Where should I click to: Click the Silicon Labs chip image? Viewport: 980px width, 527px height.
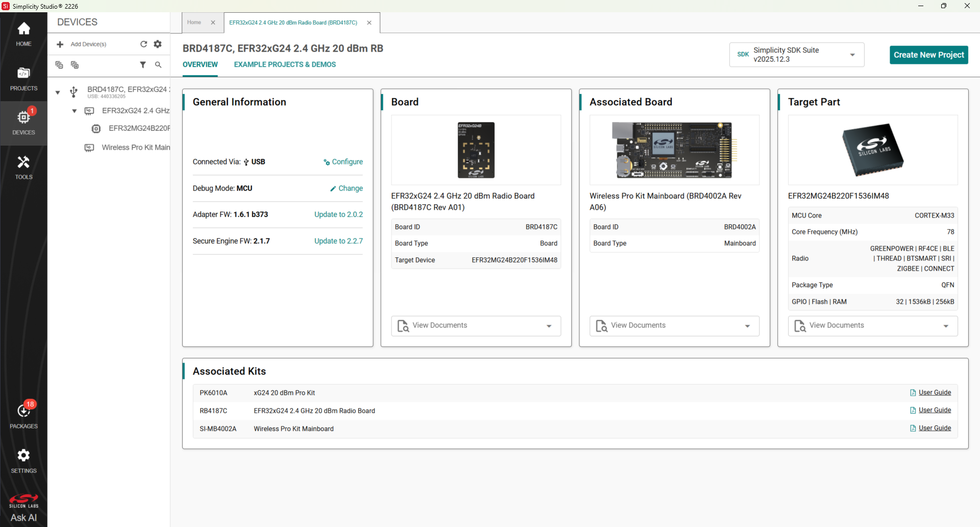click(873, 150)
